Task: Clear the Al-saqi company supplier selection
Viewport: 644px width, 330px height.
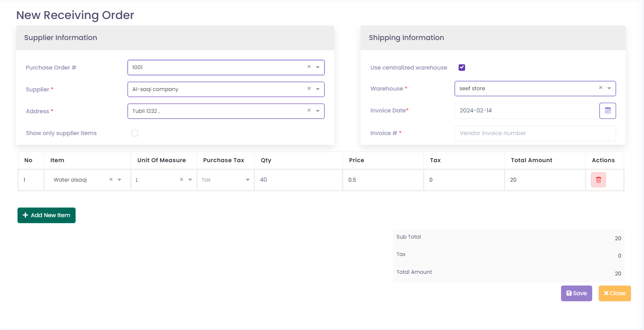Action: [x=309, y=89]
